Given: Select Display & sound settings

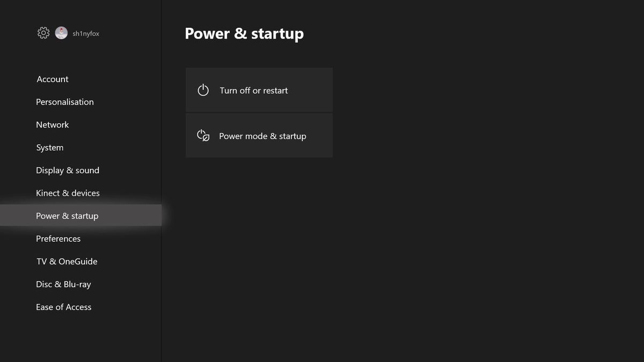Looking at the screenshot, I should 68,170.
